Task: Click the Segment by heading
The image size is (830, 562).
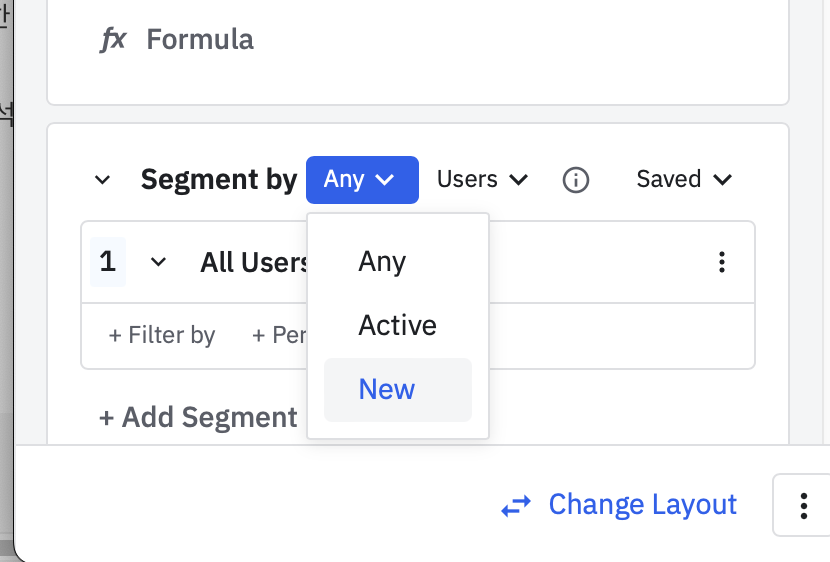Action: point(219,180)
